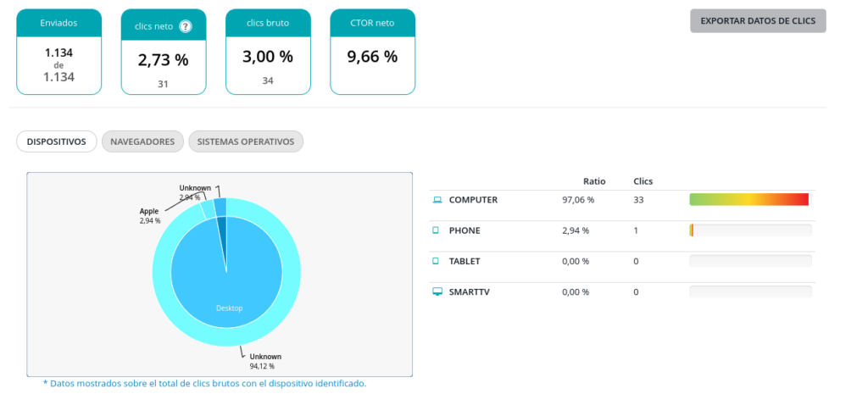Select the clics bruto stat card
The width and height of the screenshot is (868, 405).
[268, 53]
